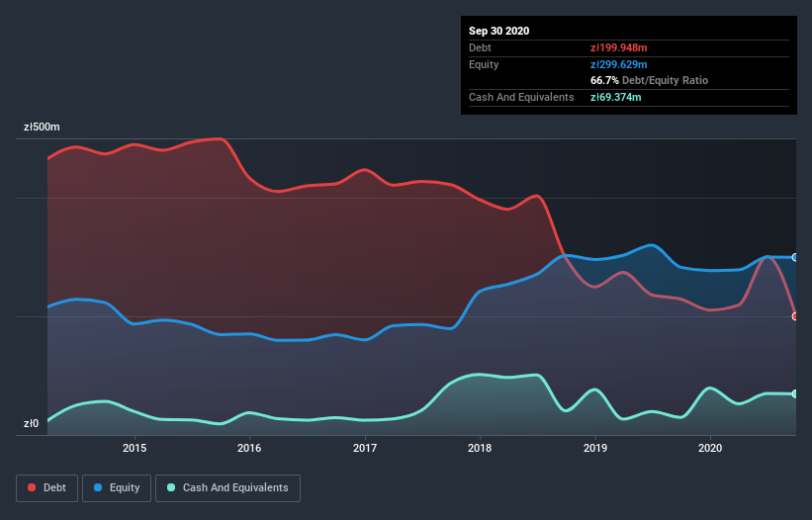Click the 2019 x-axis label
The height and width of the screenshot is (520, 812).
pos(595,448)
